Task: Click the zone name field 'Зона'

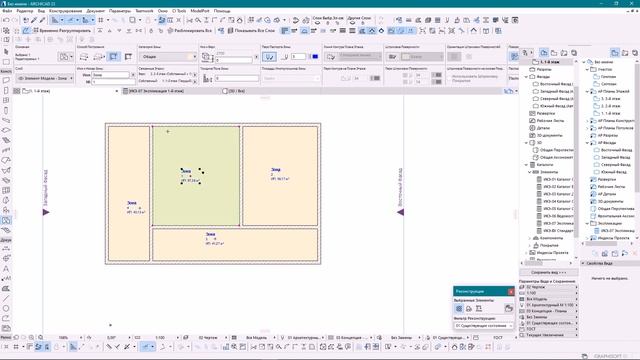Action: tap(111, 75)
